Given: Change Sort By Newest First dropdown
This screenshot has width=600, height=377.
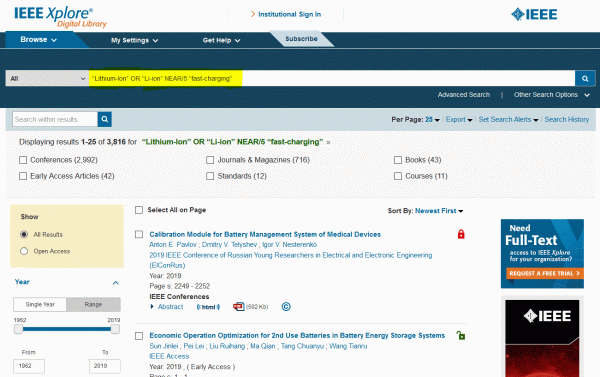Looking at the screenshot, I should [x=439, y=211].
